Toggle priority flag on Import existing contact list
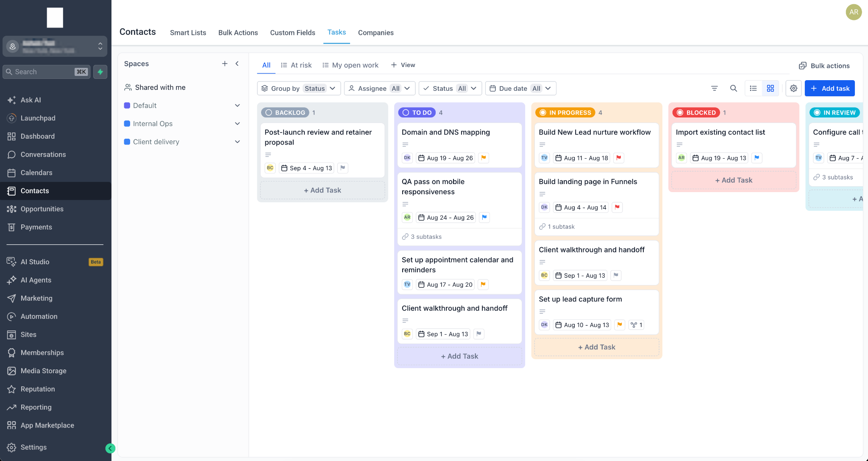This screenshot has width=868, height=461. pos(757,158)
